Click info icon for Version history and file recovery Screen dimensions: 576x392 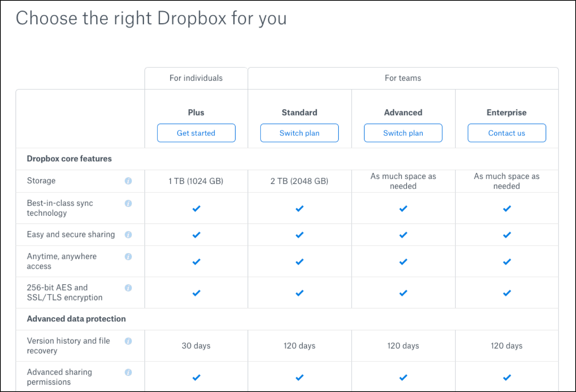point(128,341)
